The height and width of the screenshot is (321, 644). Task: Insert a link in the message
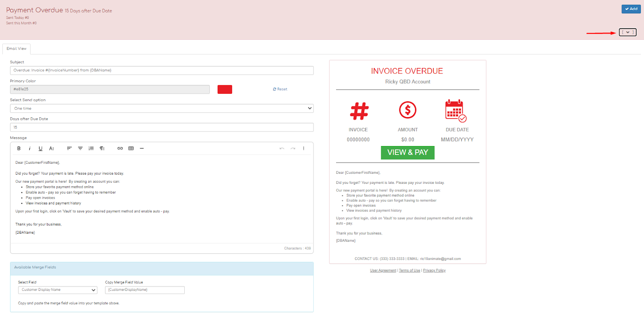(x=120, y=148)
